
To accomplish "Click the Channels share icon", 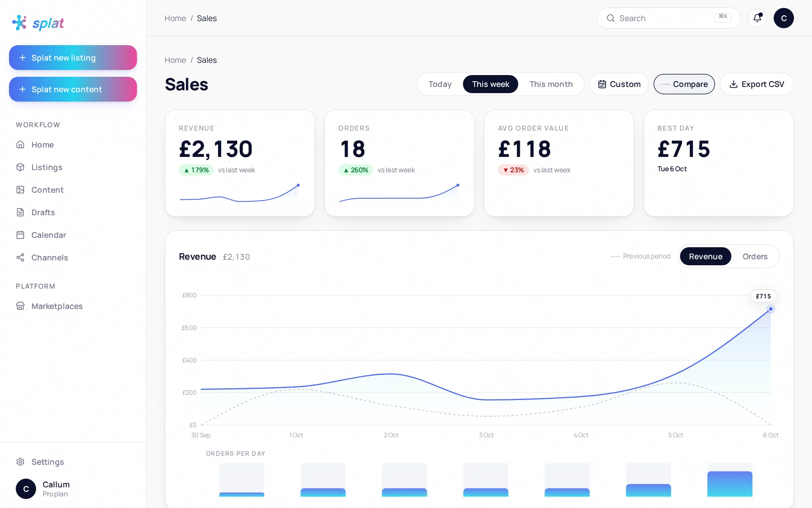I will click(x=20, y=257).
